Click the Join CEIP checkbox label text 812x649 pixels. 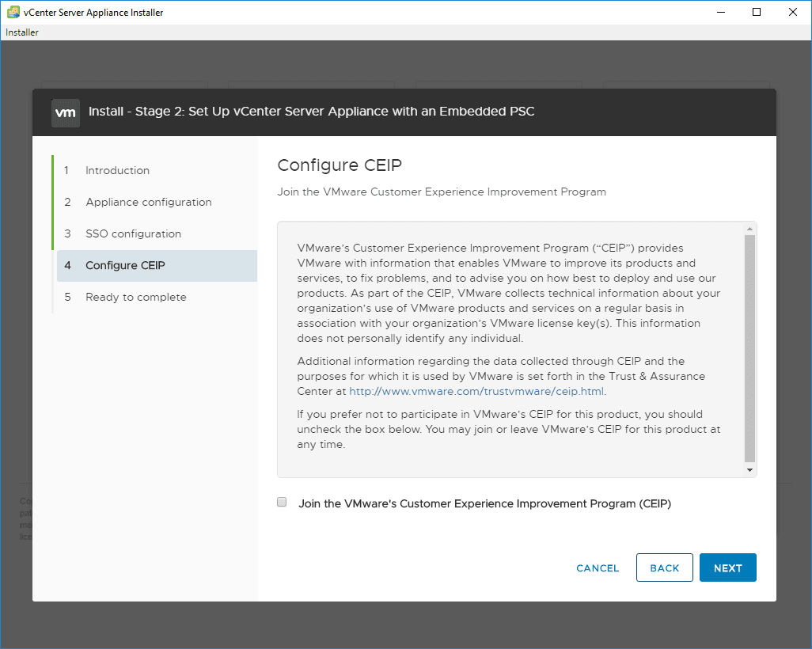tap(484, 503)
